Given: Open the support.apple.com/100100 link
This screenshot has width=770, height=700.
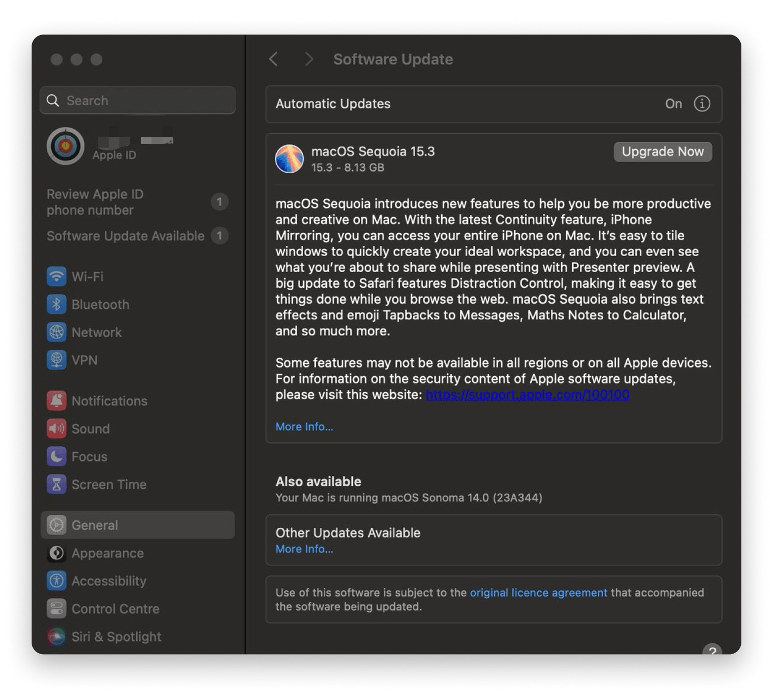Looking at the screenshot, I should (527, 394).
